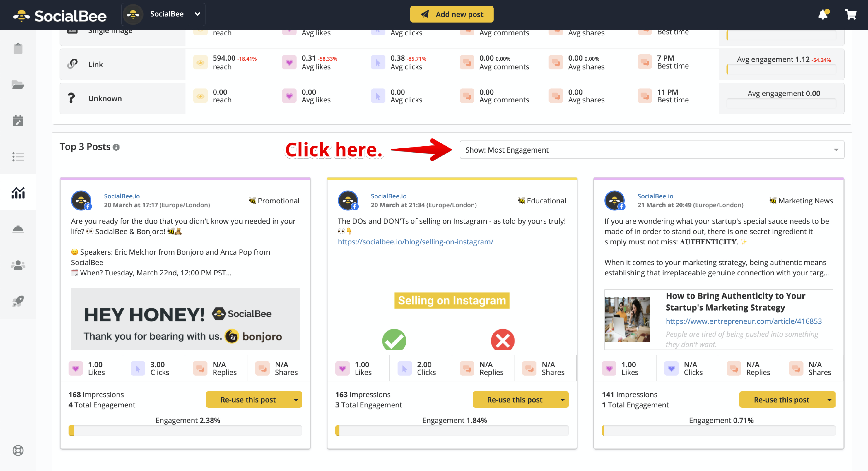The width and height of the screenshot is (868, 471).
Task: Open the clipboard sidebar icon
Action: coord(18,49)
